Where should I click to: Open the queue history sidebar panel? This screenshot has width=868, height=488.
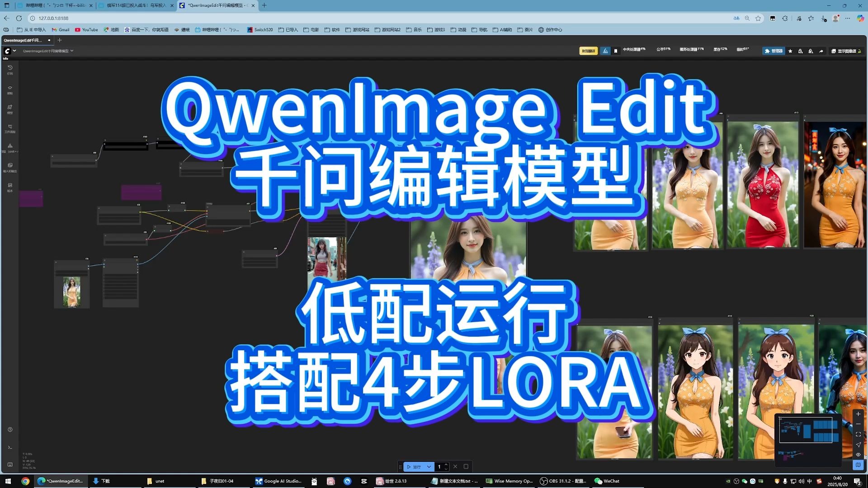10,70
